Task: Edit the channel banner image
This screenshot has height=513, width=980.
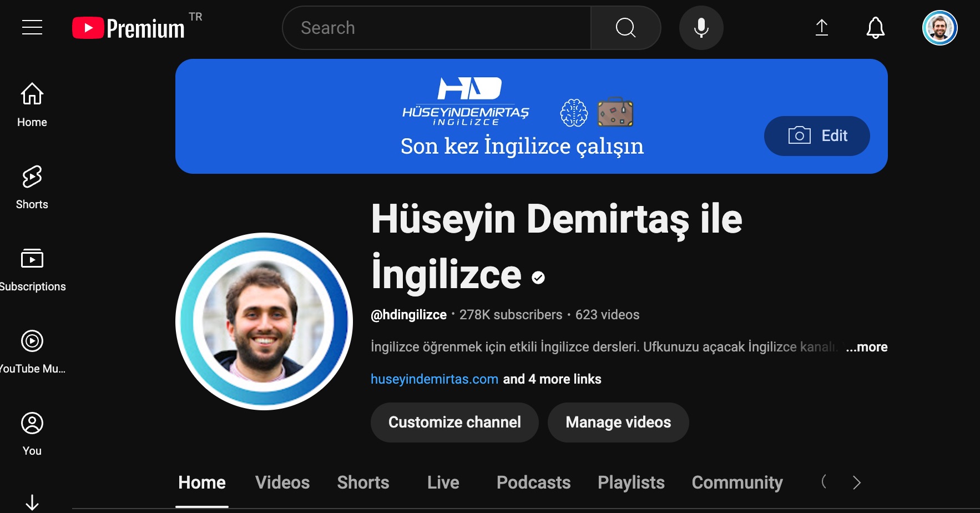Action: pos(817,135)
